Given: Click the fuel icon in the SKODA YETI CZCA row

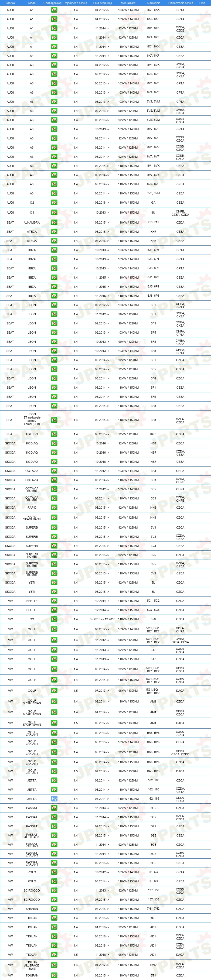Looking at the screenshot, I should click(54, 582).
